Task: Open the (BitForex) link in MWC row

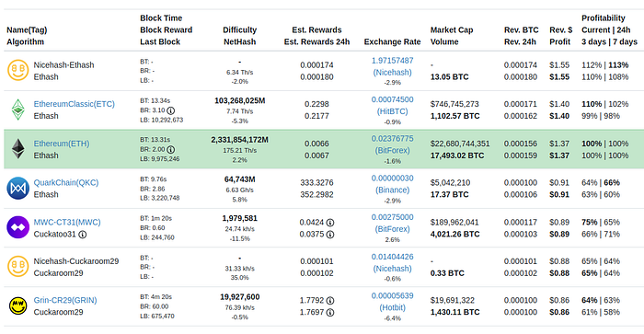Action: (x=392, y=229)
